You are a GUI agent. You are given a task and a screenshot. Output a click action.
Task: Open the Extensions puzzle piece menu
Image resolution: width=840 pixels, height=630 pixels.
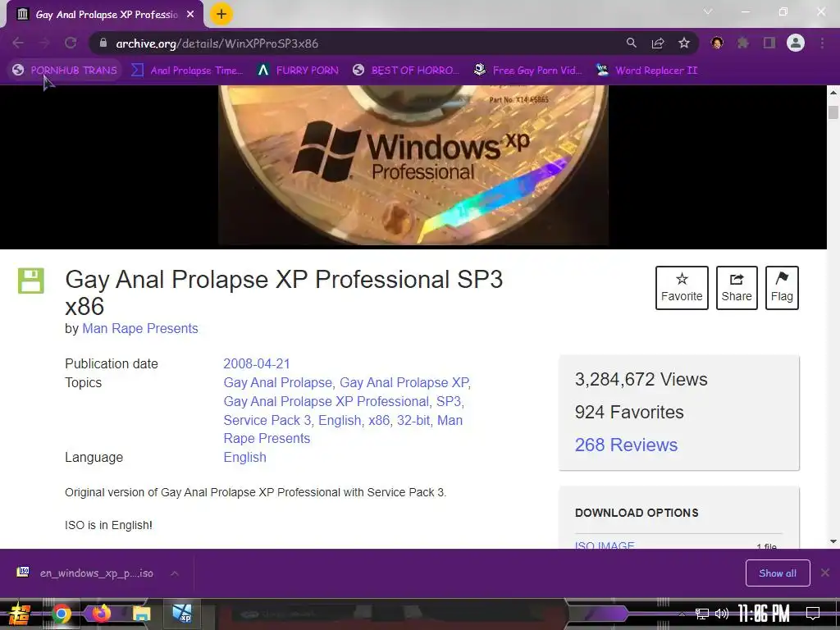[x=743, y=43]
